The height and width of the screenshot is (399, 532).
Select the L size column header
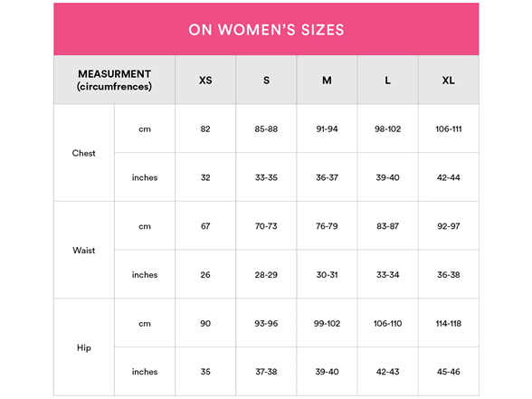[x=387, y=81]
